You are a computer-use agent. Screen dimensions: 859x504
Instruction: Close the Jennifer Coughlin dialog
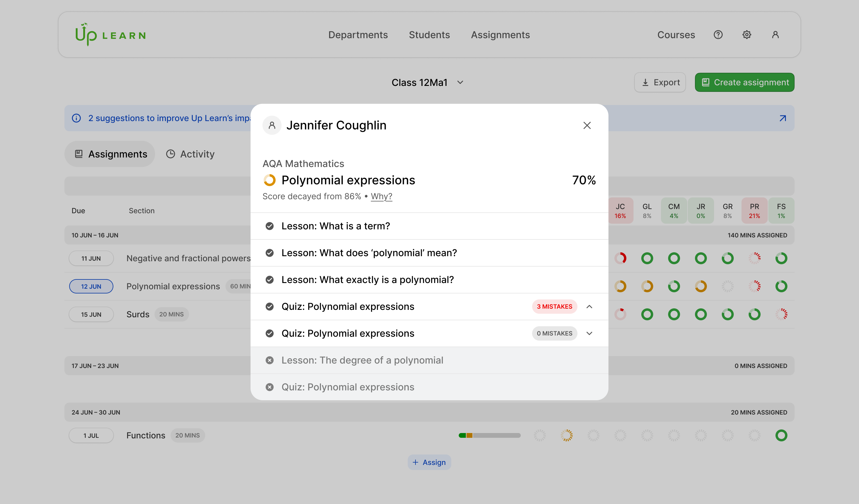[587, 126]
